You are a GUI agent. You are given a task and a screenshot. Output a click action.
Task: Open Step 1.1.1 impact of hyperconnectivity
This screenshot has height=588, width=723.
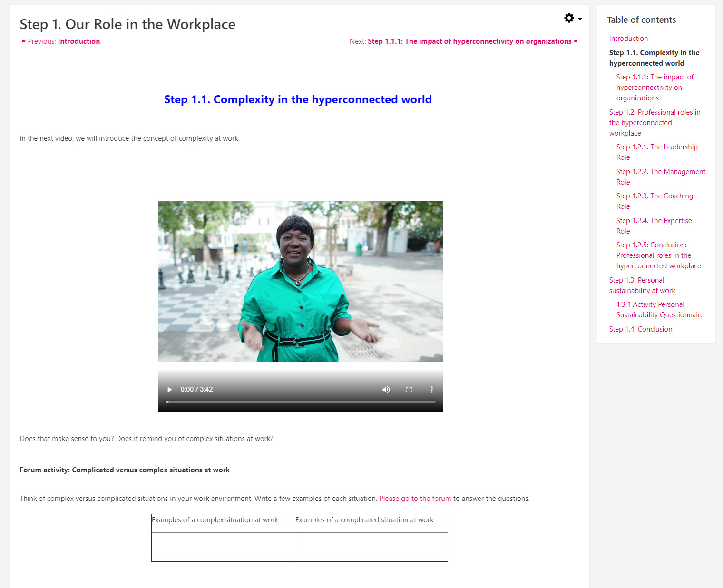pos(654,88)
